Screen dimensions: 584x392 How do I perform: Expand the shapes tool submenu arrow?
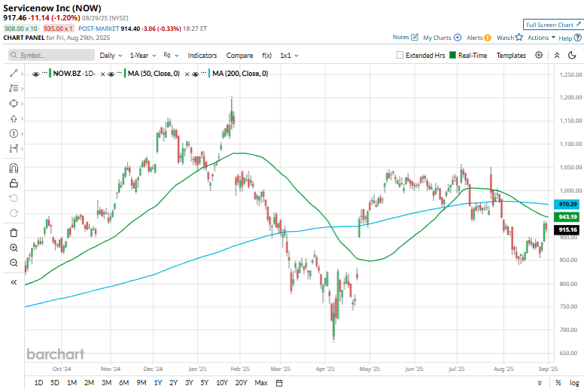(x=22, y=104)
